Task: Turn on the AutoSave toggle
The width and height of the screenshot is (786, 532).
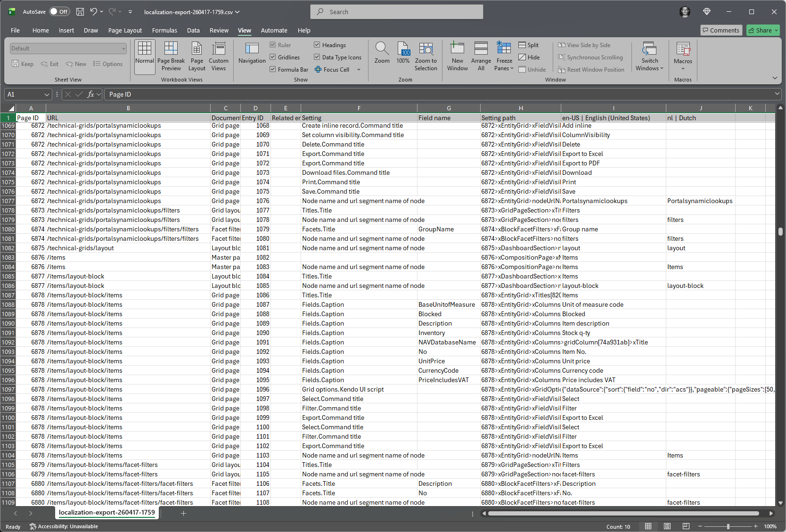Action: pos(59,12)
